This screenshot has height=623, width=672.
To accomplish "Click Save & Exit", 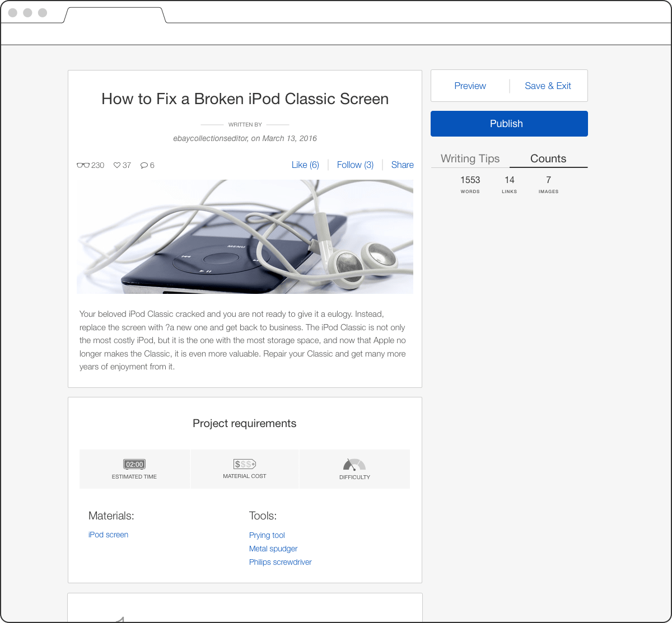I will coord(548,86).
